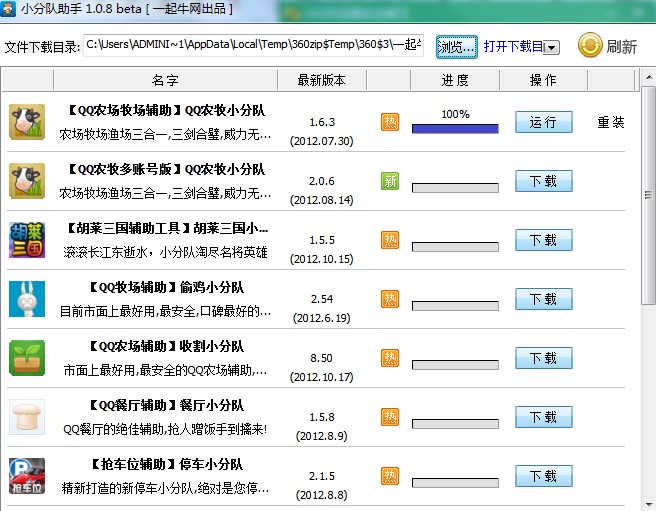Click the hot badge in version 1.6.3 row
656x511 pixels.
pyautogui.click(x=390, y=122)
